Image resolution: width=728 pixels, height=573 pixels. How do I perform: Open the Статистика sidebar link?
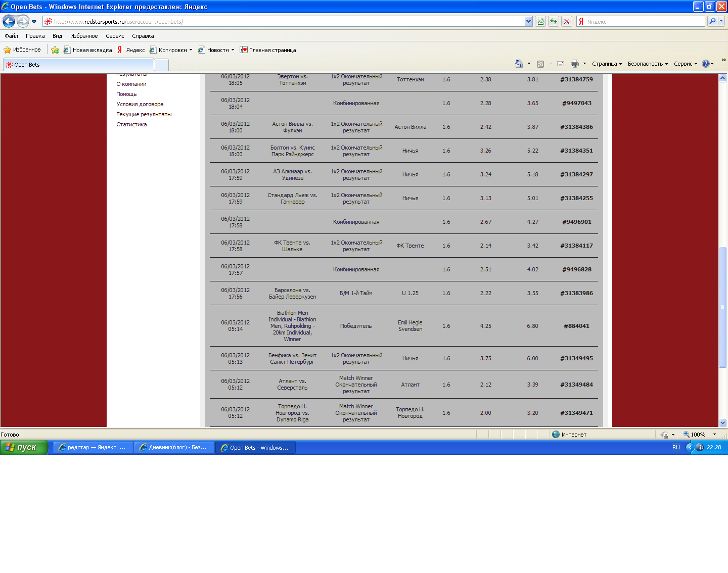(131, 124)
